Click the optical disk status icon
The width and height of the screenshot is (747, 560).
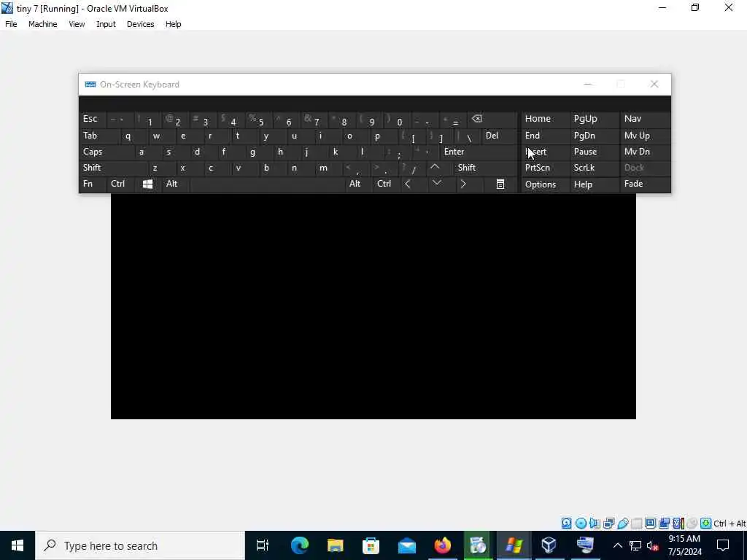pyautogui.click(x=581, y=524)
